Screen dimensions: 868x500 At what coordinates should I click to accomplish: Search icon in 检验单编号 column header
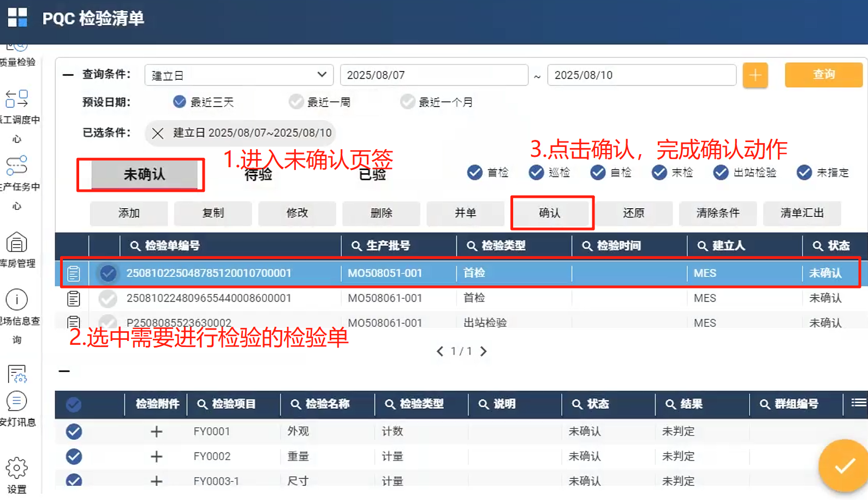pyautogui.click(x=135, y=246)
